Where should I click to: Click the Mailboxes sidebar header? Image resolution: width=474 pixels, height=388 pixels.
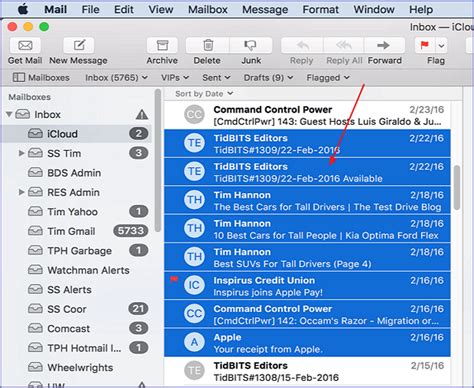click(x=30, y=97)
